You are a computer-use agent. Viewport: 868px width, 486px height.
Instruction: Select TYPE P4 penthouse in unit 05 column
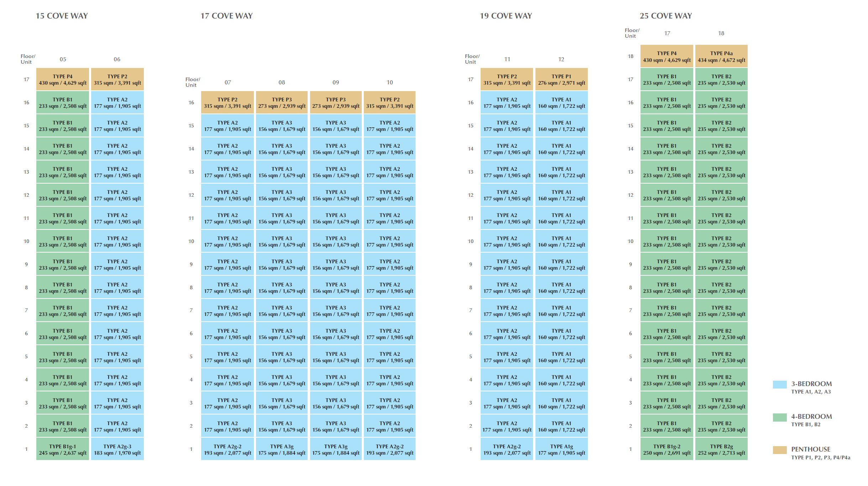[x=63, y=79]
